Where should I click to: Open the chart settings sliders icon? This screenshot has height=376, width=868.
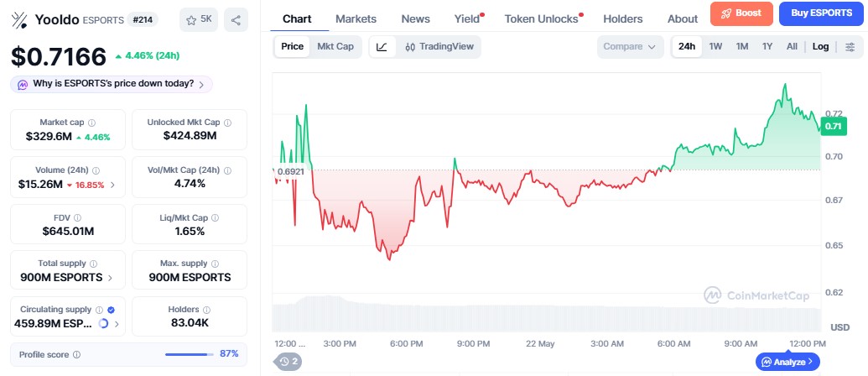(x=850, y=46)
